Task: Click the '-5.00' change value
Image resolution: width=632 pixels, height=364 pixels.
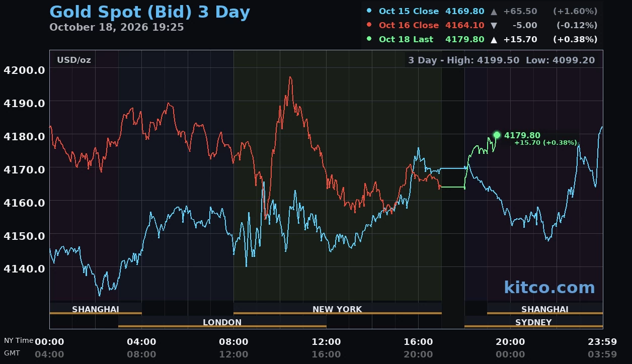Action: 525,25
